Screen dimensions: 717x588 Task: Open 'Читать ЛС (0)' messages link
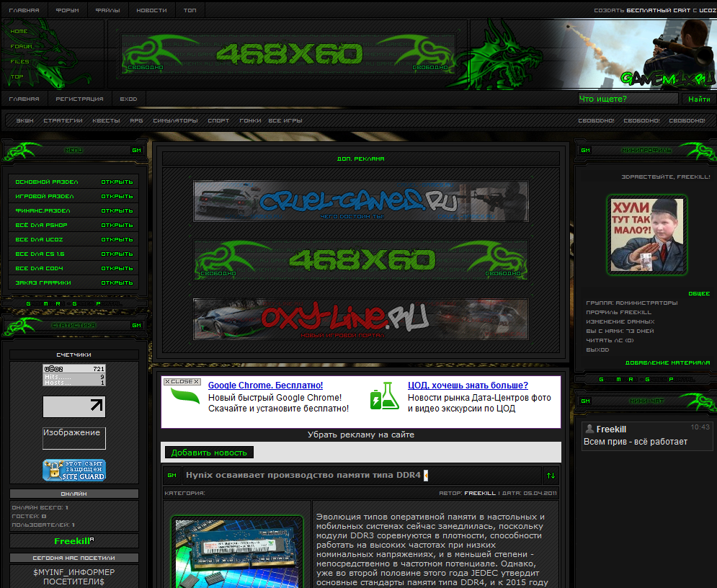(x=610, y=341)
